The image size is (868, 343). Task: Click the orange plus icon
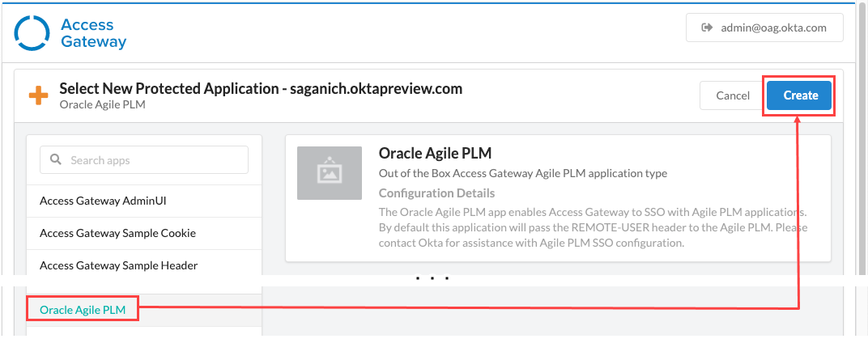pos(38,95)
